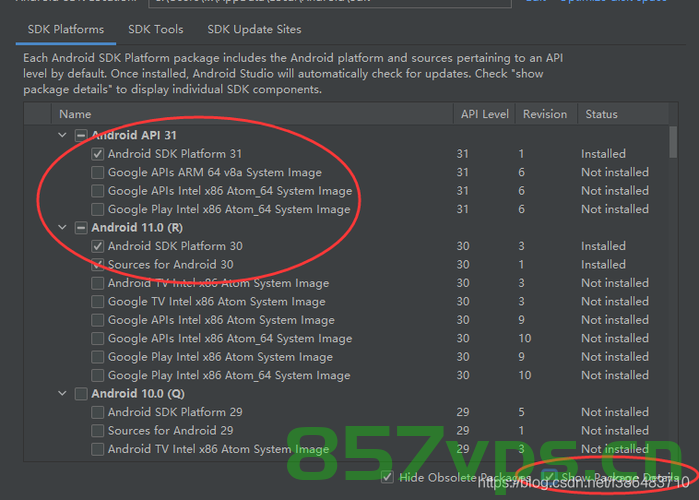Toggle Hide Obsolete Packages checkbox
Screen dimensions: 699x500
coord(387,477)
